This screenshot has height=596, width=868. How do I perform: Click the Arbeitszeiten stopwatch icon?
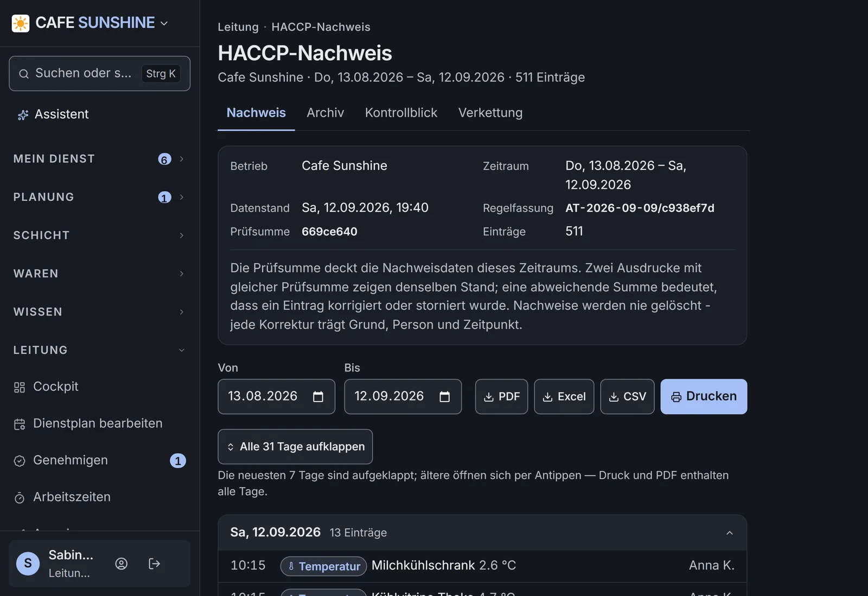pos(20,498)
